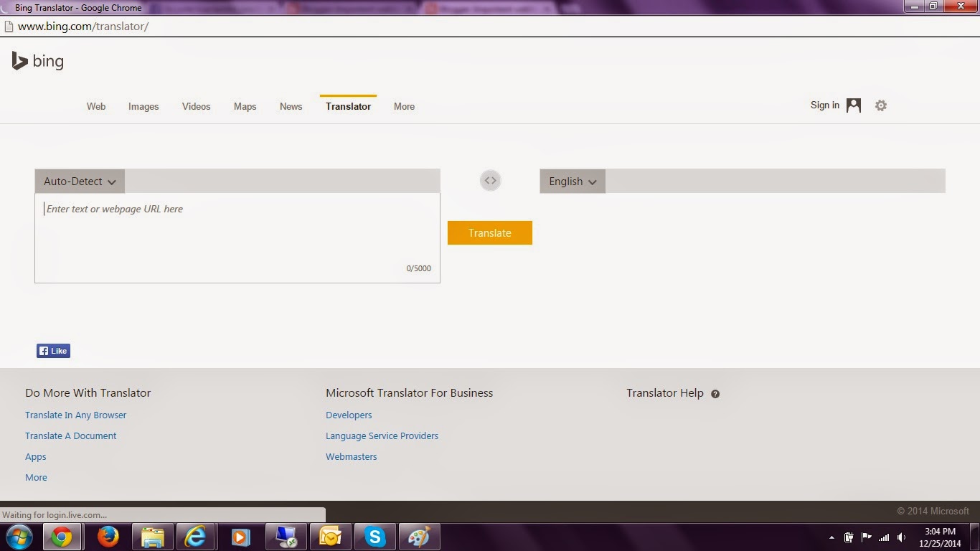Open the Outlook taskbar icon
This screenshot has height=551, width=980.
pyautogui.click(x=330, y=537)
